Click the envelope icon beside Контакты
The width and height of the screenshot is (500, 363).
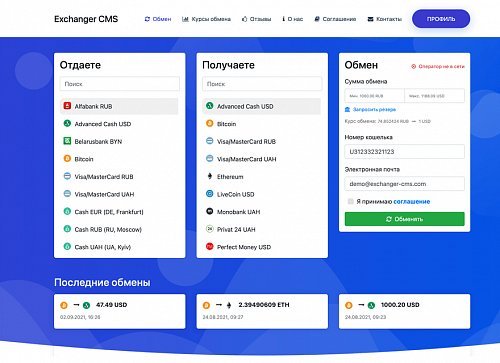pyautogui.click(x=370, y=19)
